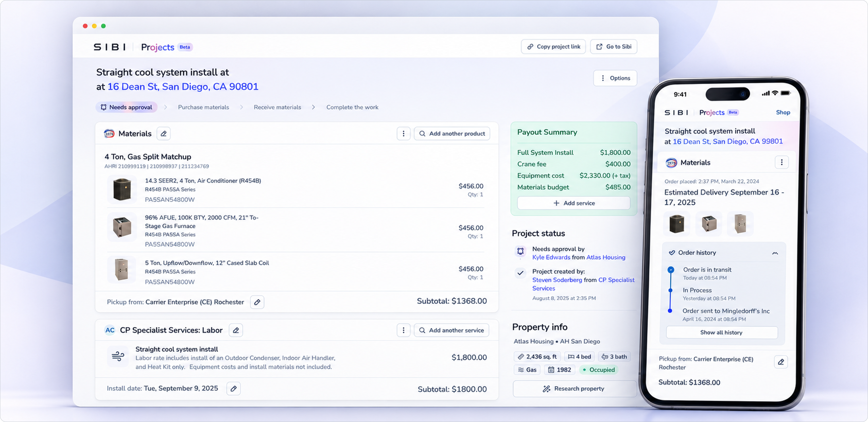Click the gas furnace product thumbnail
Image resolution: width=868 pixels, height=422 pixels.
(x=122, y=227)
